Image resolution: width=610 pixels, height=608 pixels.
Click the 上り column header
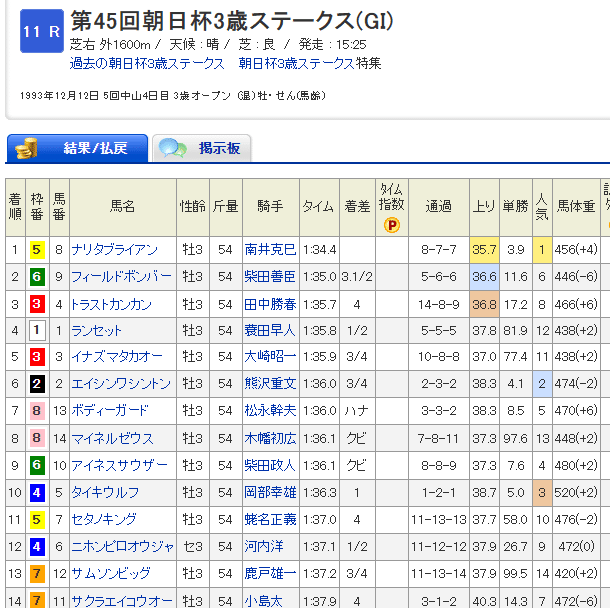point(484,206)
